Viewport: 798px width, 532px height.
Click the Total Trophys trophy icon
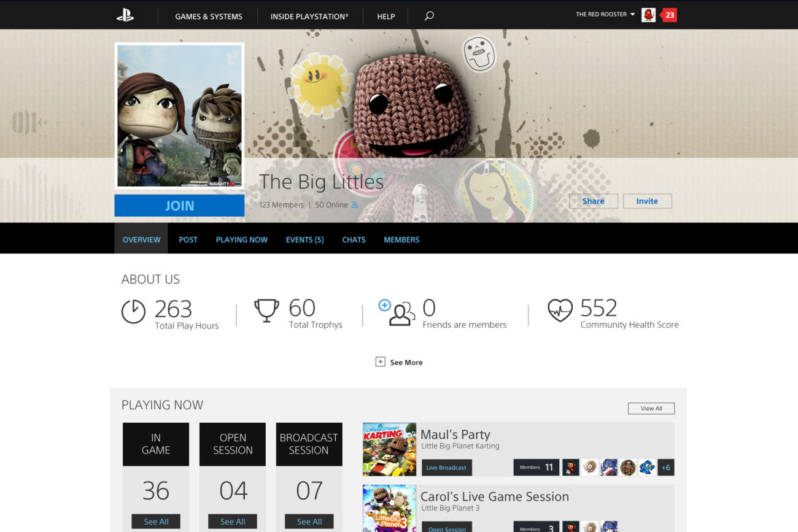pyautogui.click(x=266, y=311)
